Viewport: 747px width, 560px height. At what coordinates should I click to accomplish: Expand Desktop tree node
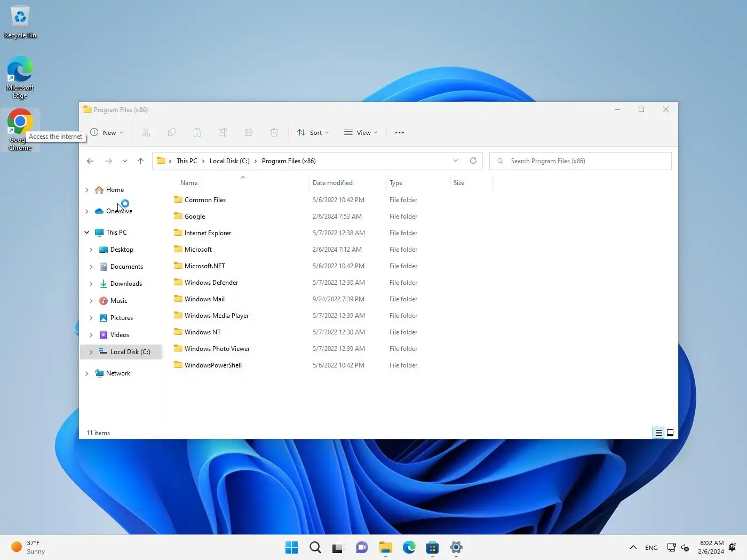point(91,250)
